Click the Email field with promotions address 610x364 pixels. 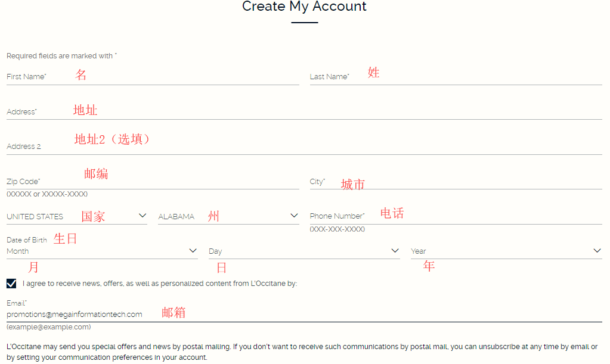tap(304, 314)
